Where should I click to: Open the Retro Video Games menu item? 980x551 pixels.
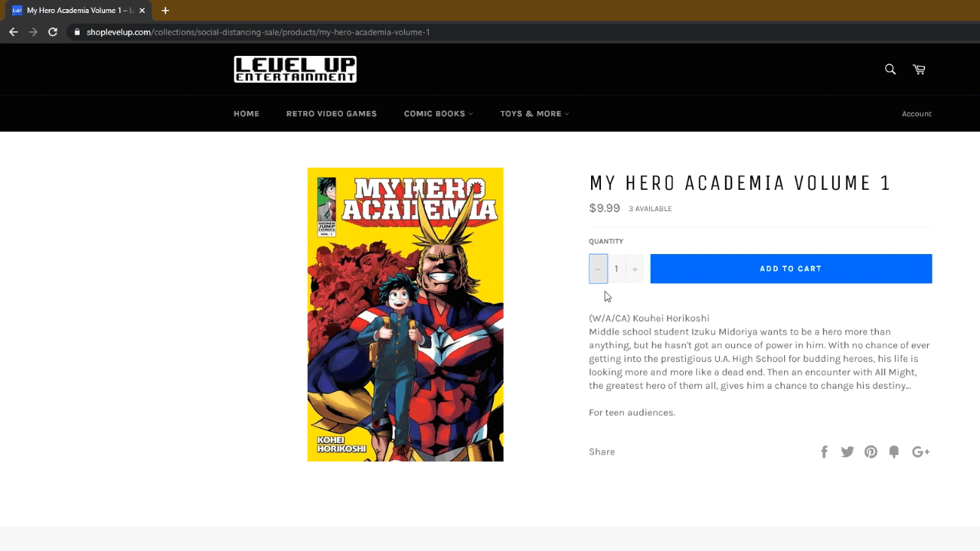pyautogui.click(x=332, y=113)
